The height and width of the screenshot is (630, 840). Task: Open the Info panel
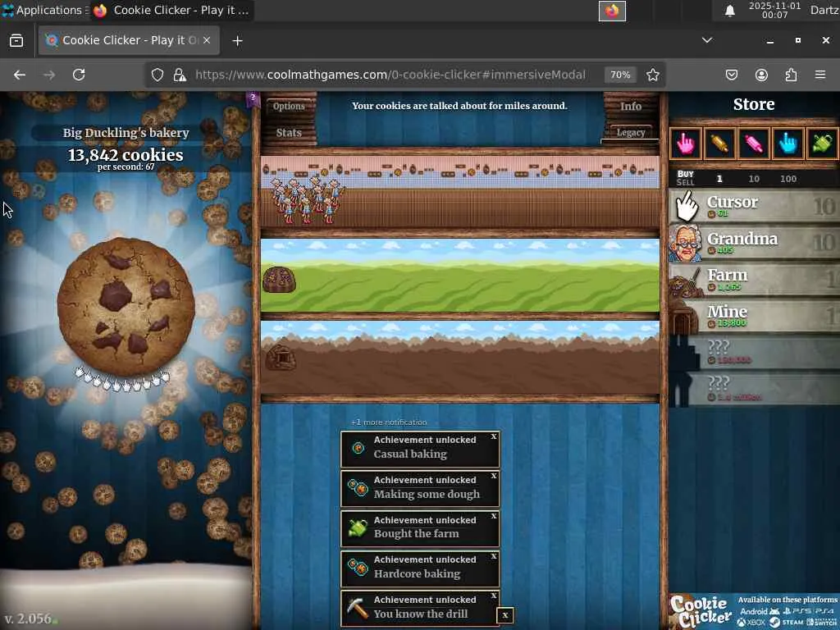[x=631, y=106]
